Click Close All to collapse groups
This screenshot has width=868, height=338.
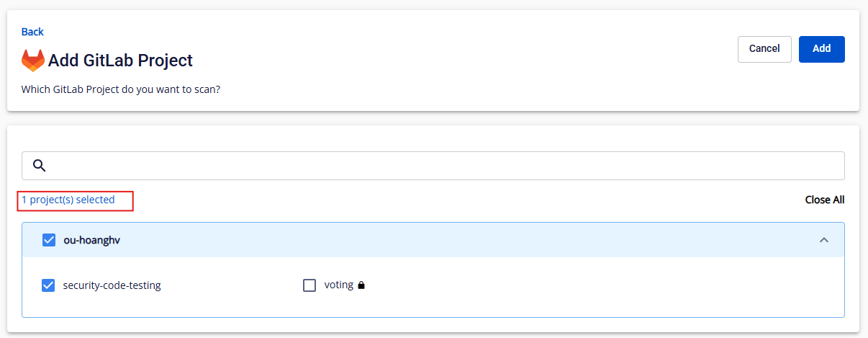(825, 200)
